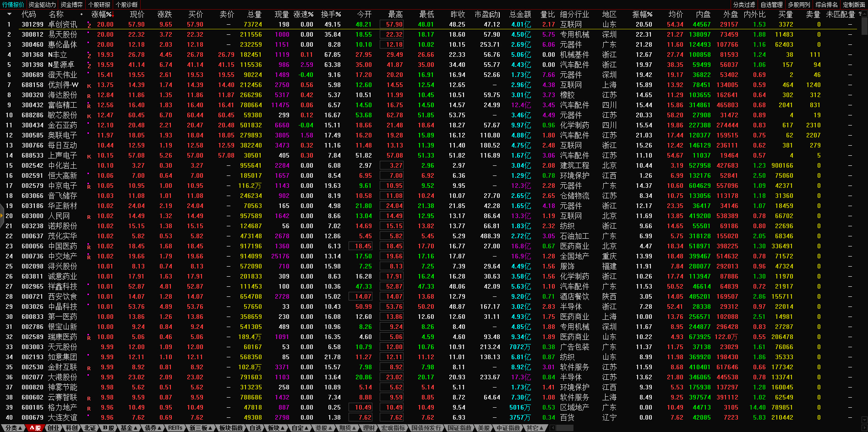Image resolution: width=868 pixels, height=432 pixels.
Task: Click the 总金额 column header
Action: (520, 15)
